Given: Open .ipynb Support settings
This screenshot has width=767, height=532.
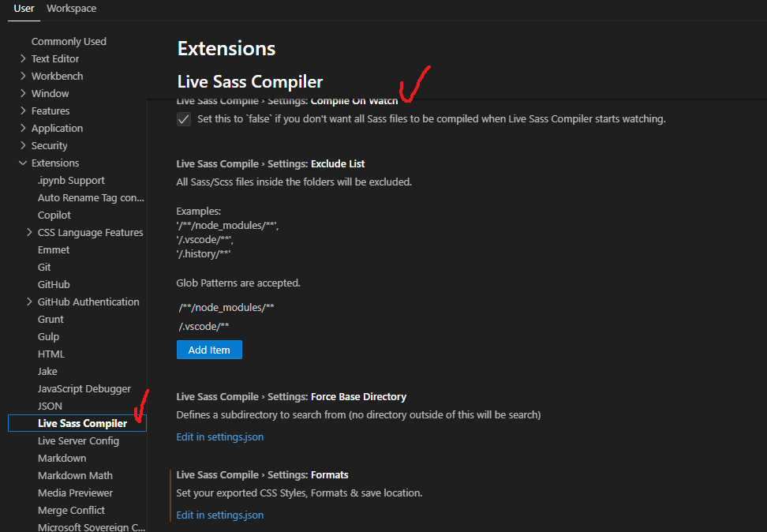Looking at the screenshot, I should (72, 181).
